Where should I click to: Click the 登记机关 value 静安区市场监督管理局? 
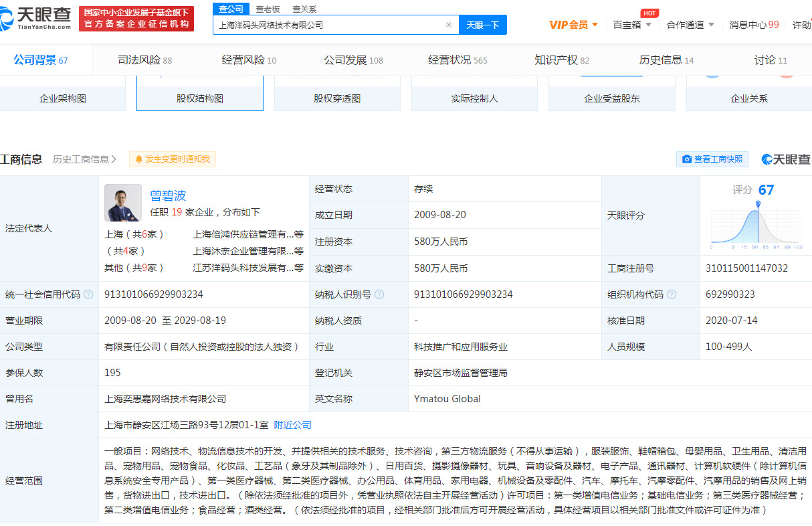tap(461, 373)
